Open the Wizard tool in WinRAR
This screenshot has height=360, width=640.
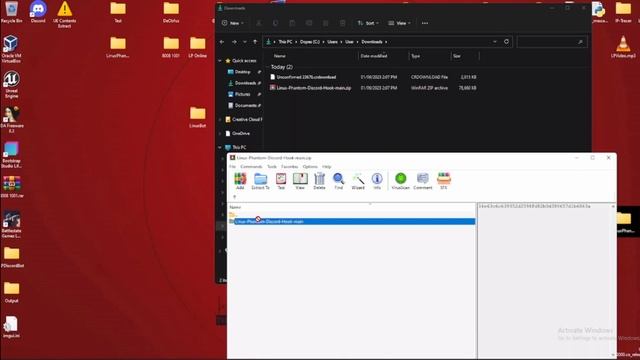coord(358,181)
